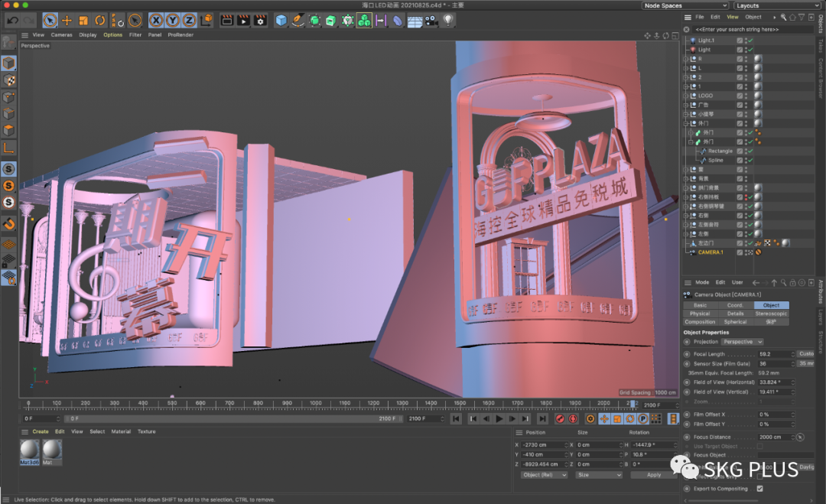Select the Mat material sphere thumbnail
Image resolution: width=826 pixels, height=504 pixels.
(53, 450)
